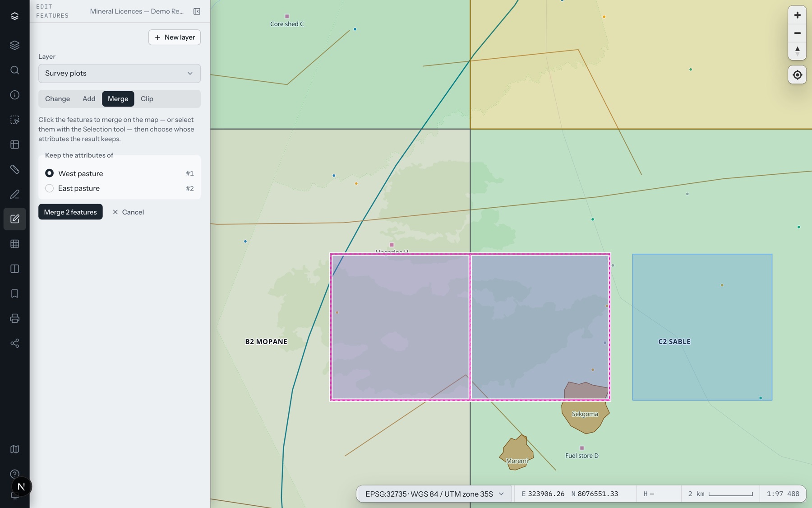Open the Bookmarks sidebar icon
Image resolution: width=812 pixels, height=508 pixels.
[x=14, y=294]
